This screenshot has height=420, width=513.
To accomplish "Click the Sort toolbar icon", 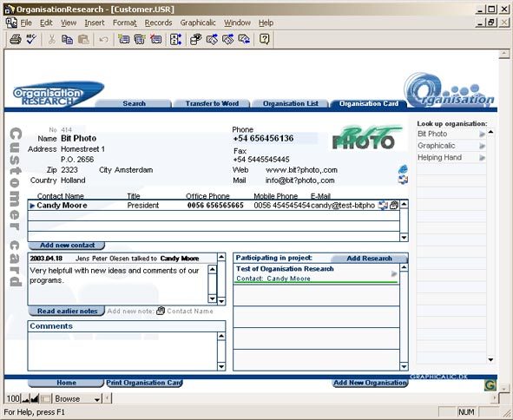I will 175,40.
